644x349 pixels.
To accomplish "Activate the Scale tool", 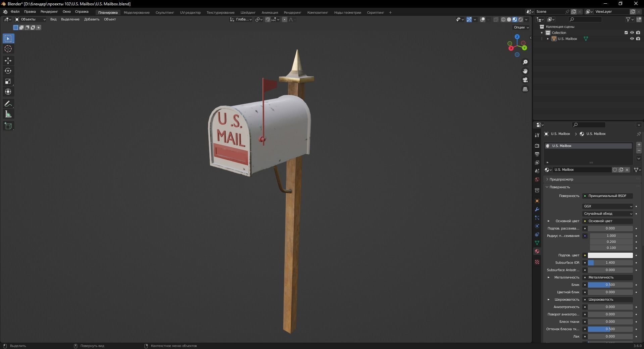I will click(8, 82).
